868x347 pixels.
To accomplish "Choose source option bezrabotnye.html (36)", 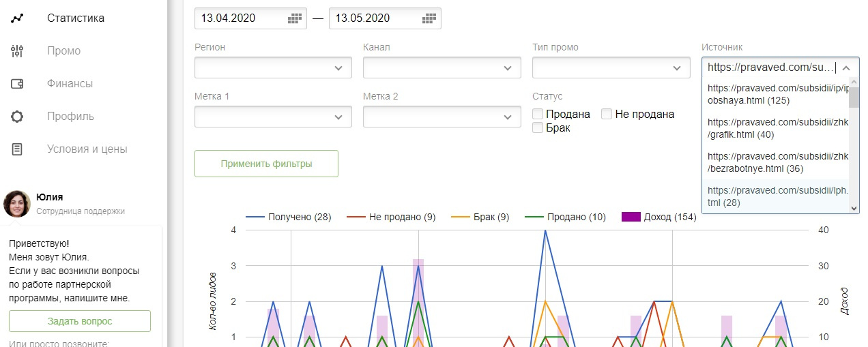I will tap(775, 162).
